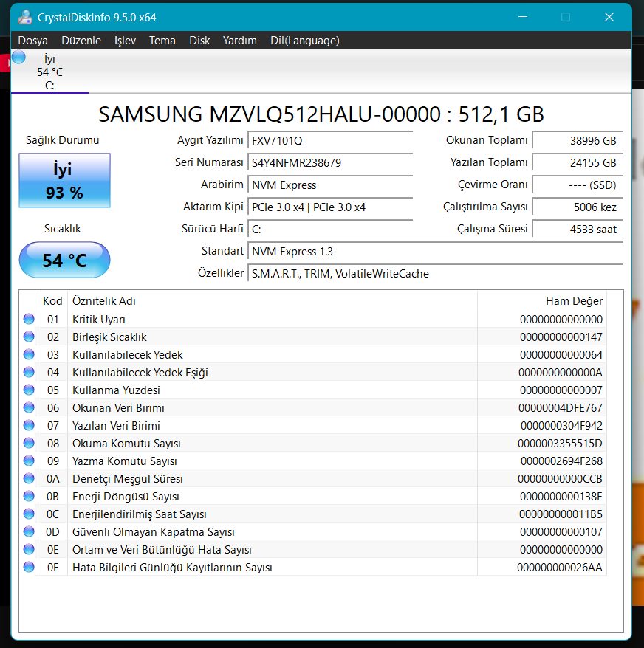Click the İyi 93 % health status button
644x648 pixels.
(x=64, y=180)
